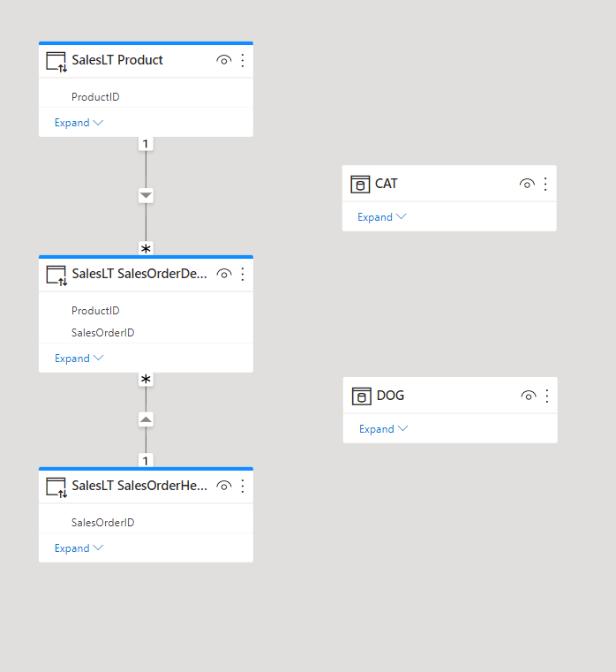Screen dimensions: 616x672
Task: Expand the DOG table fields
Action: (383, 428)
